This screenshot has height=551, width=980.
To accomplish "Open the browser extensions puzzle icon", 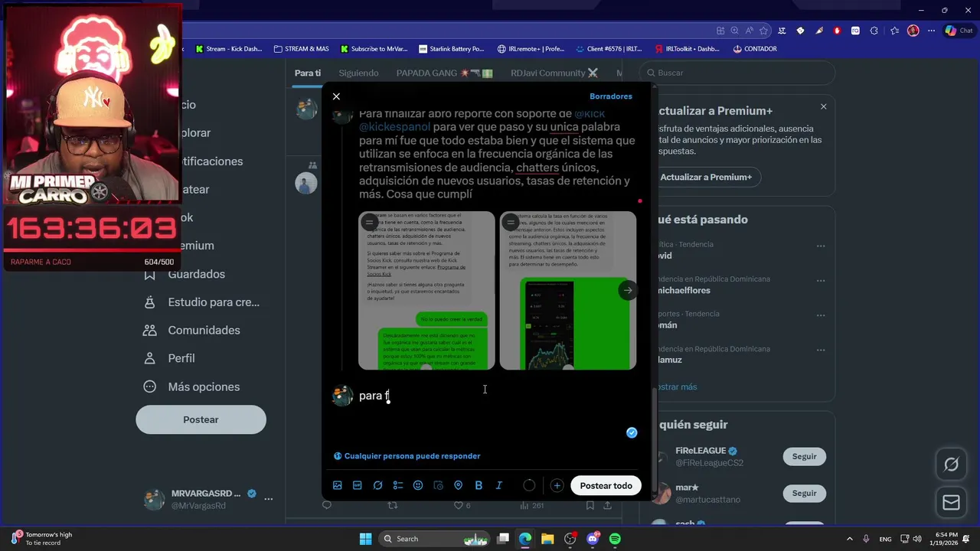I will (x=874, y=31).
